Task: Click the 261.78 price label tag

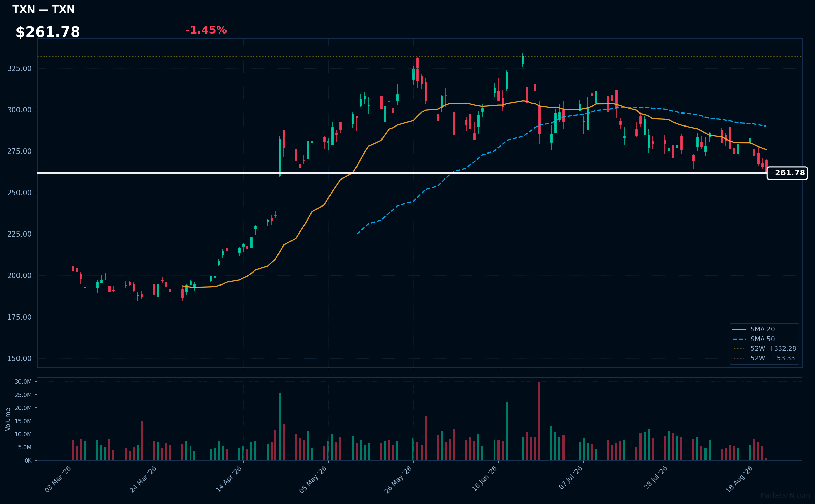Action: pyautogui.click(x=787, y=173)
